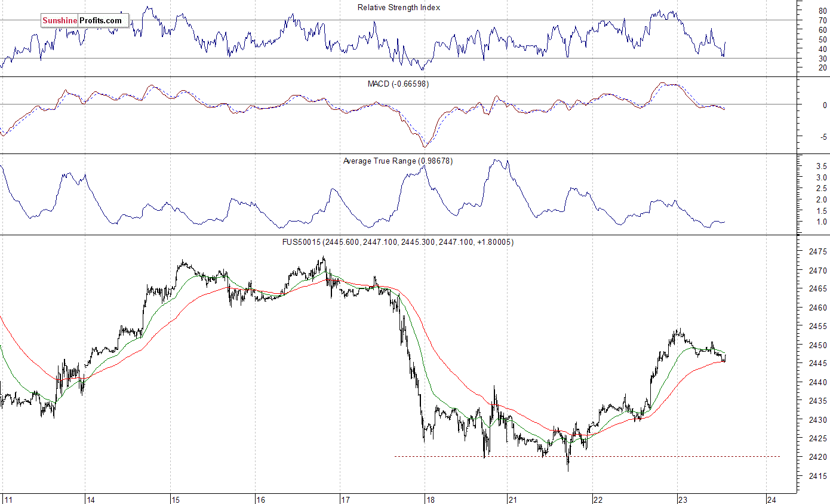
Task: Click the RSI 40 scale label
Action: pyautogui.click(x=823, y=49)
